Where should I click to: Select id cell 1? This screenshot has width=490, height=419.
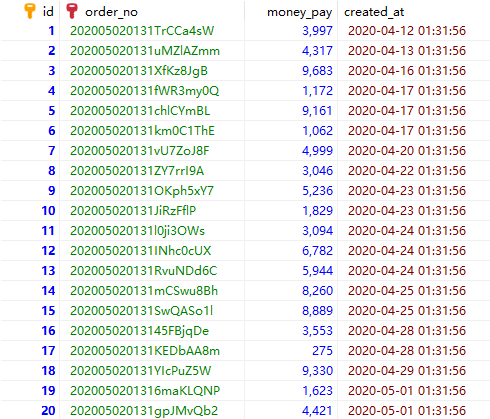coord(51,31)
